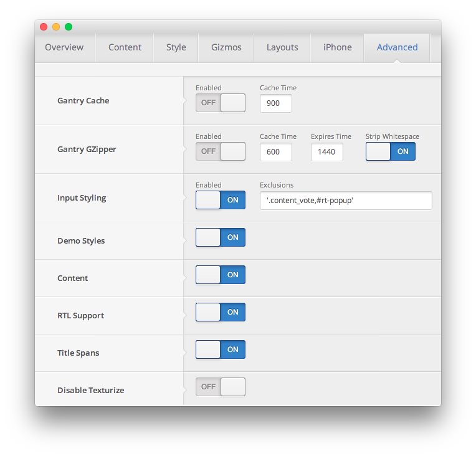Screen dimensions: 476x456
Task: Click the Exclusions text field
Action: (x=346, y=201)
